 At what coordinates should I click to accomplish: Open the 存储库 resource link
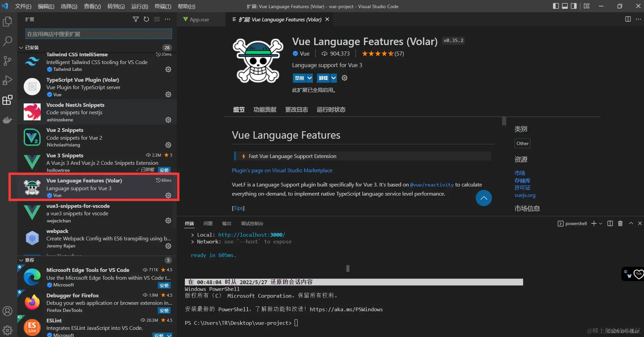click(522, 180)
